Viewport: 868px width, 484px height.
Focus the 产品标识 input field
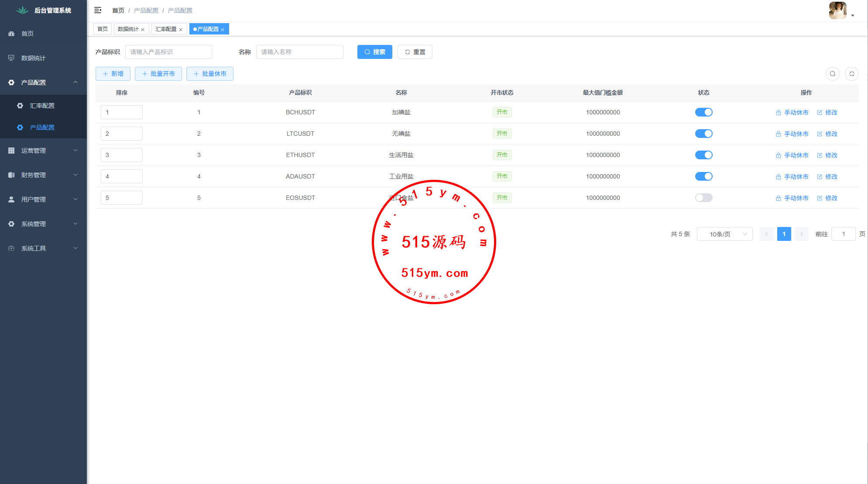pyautogui.click(x=168, y=52)
